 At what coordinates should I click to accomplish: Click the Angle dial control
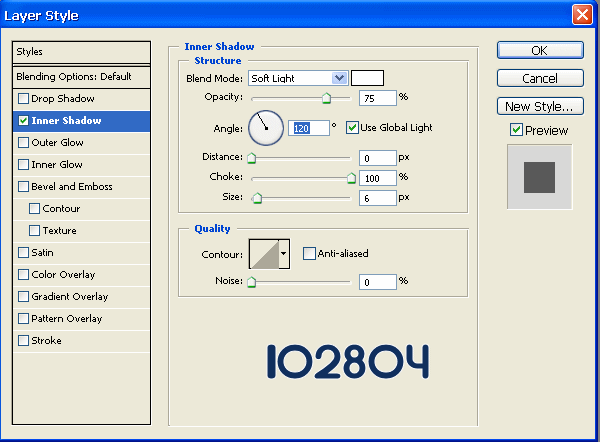point(266,128)
